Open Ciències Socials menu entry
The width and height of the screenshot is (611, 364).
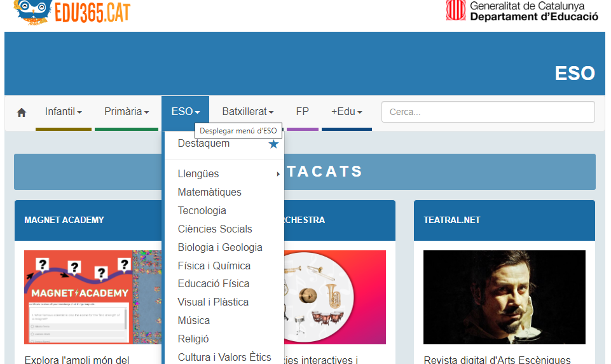point(215,229)
